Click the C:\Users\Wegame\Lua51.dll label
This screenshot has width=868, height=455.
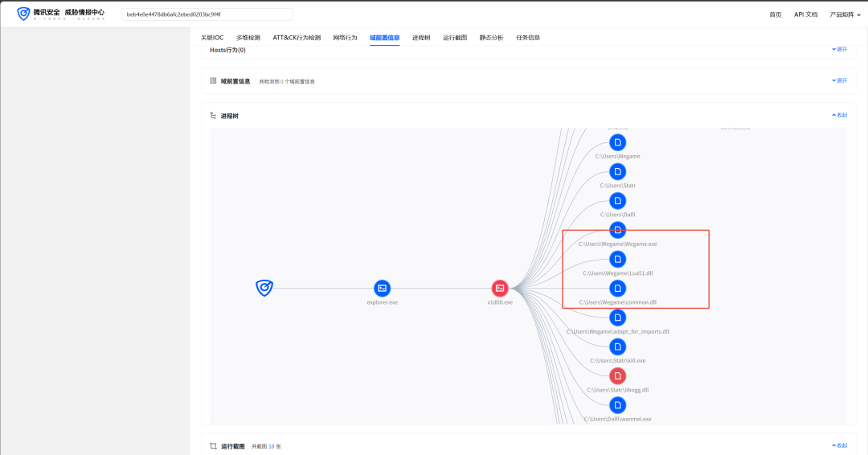point(618,273)
